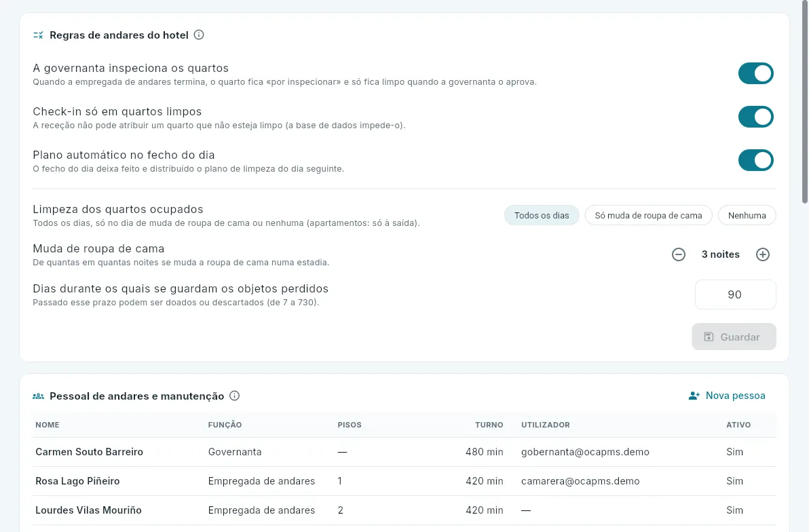Click the UTILIZADOR column header

coord(546,425)
